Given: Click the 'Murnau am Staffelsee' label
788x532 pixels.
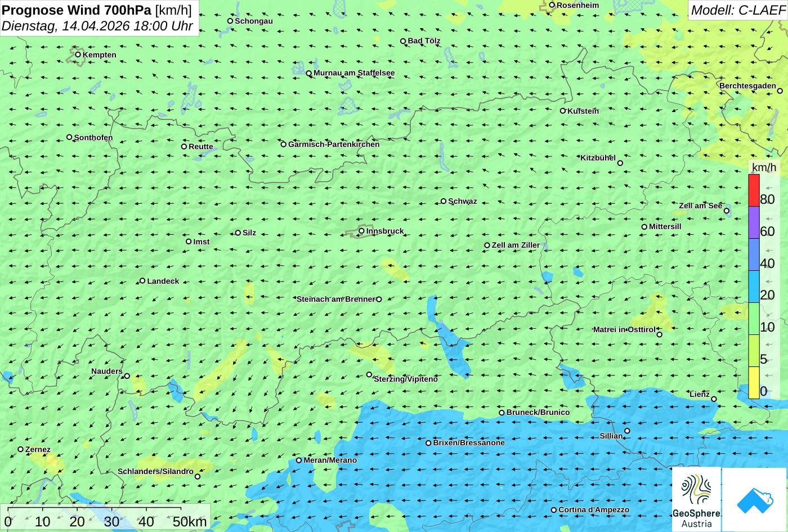Looking at the screenshot, I should tap(354, 73).
